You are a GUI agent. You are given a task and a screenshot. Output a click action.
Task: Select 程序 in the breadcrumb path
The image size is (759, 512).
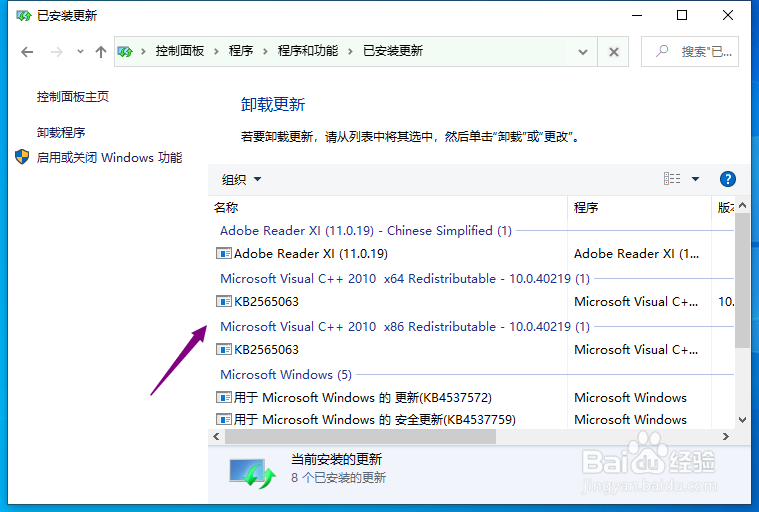[241, 51]
